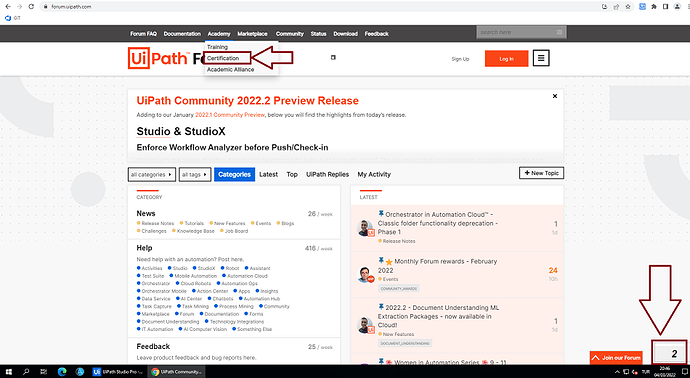The height and width of the screenshot is (378, 690).
Task: Click the browser address bar URL
Action: [71, 7]
